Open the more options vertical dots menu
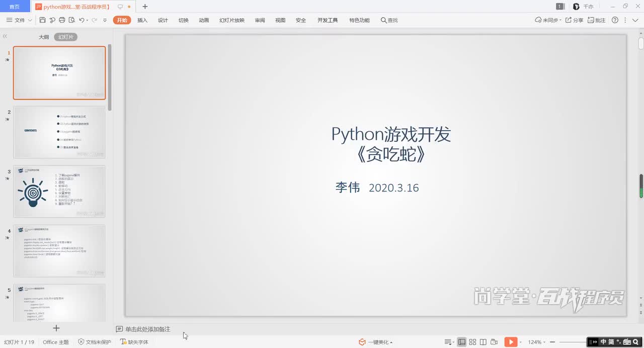This screenshot has width=644, height=348. click(625, 20)
